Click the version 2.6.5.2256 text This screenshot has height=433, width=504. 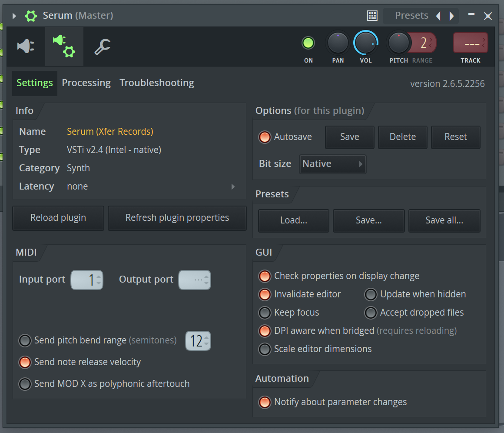click(448, 84)
